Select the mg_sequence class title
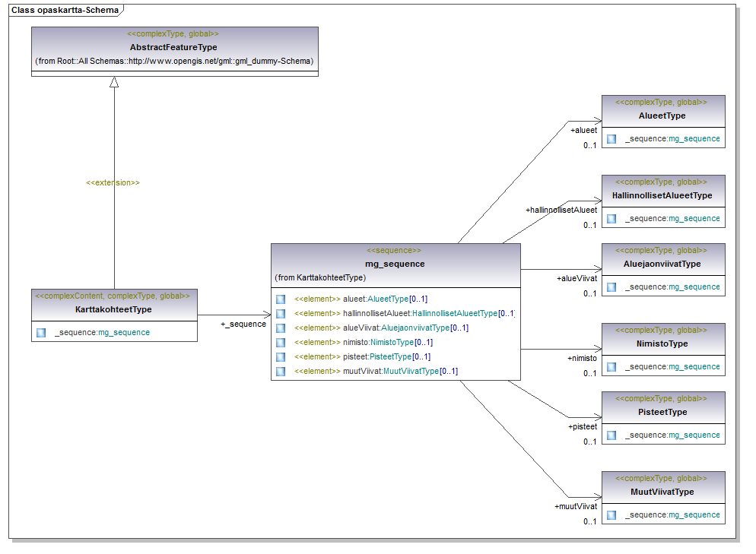This screenshot has width=756, height=554. (x=395, y=264)
